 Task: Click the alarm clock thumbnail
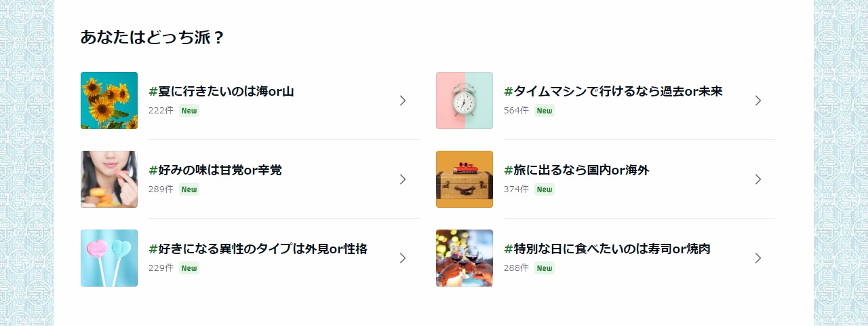pos(464,101)
